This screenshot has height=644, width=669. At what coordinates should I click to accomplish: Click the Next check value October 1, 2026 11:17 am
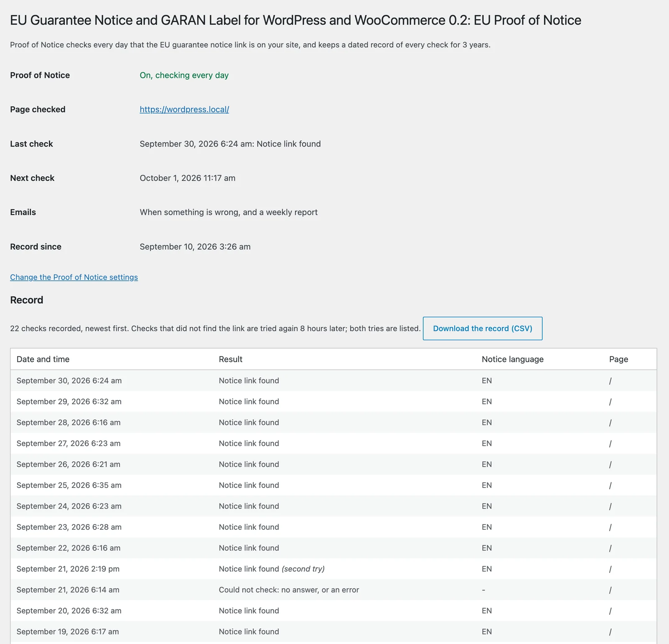[x=187, y=178]
